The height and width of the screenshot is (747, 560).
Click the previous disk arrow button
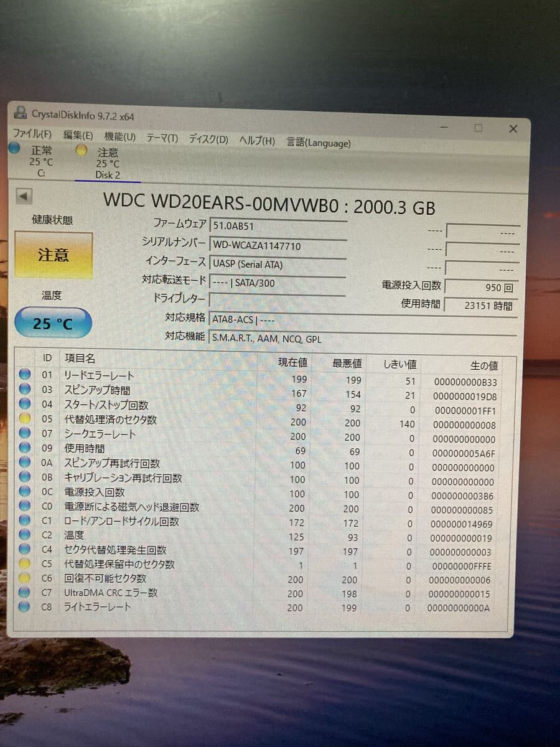pyautogui.click(x=24, y=196)
